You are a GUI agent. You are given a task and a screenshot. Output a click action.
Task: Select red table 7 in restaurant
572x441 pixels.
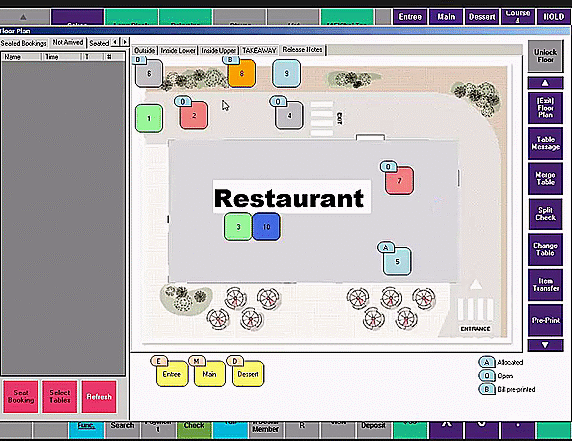(399, 181)
